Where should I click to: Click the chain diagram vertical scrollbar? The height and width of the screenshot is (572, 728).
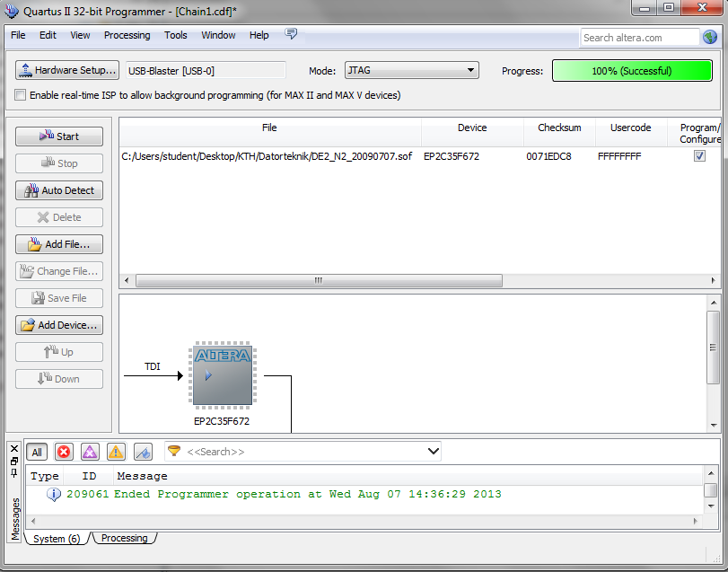(x=713, y=348)
